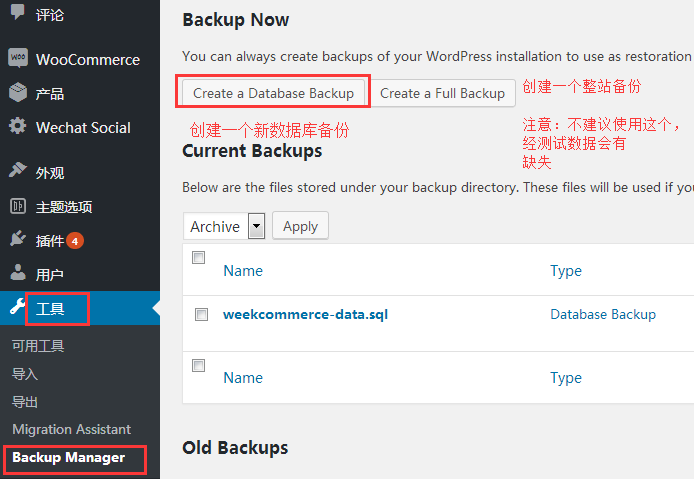Click Create a Database Backup button
Screen dimensions: 694x479
(x=274, y=93)
